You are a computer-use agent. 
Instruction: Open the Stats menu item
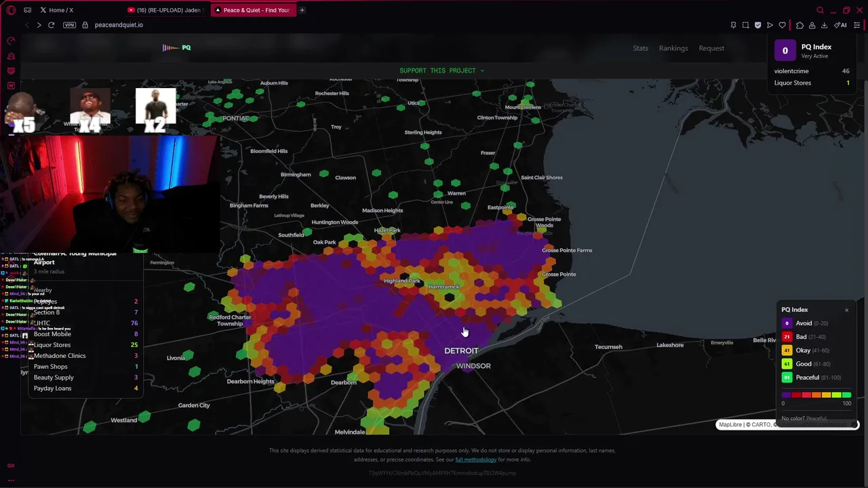point(640,48)
